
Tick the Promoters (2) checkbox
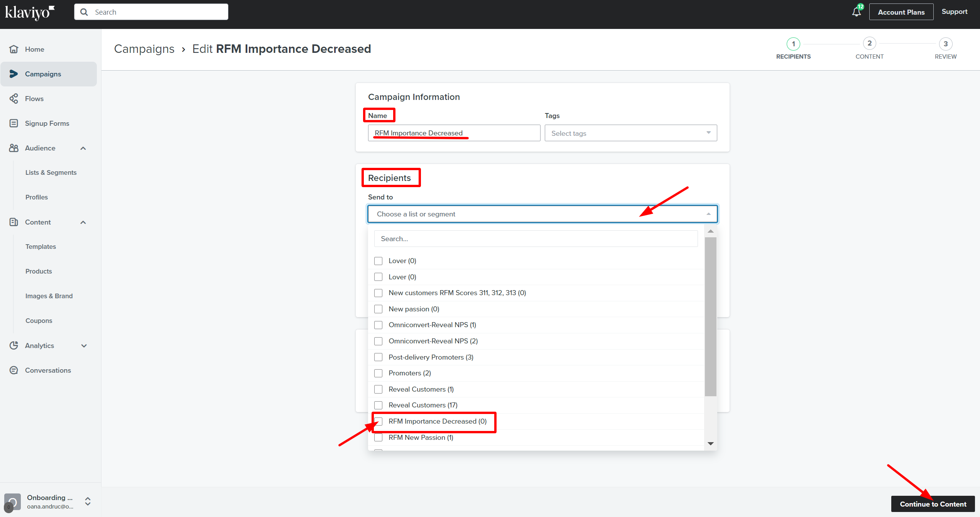pyautogui.click(x=378, y=373)
